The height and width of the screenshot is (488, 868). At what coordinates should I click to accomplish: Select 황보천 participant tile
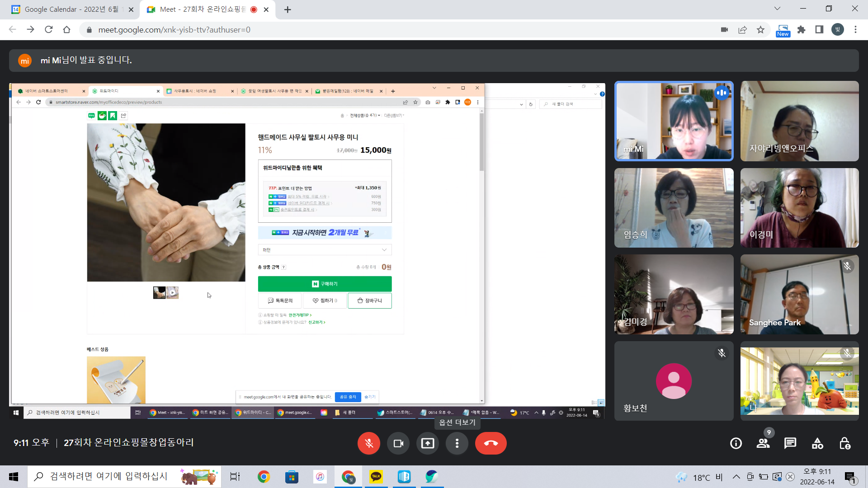pos(674,381)
